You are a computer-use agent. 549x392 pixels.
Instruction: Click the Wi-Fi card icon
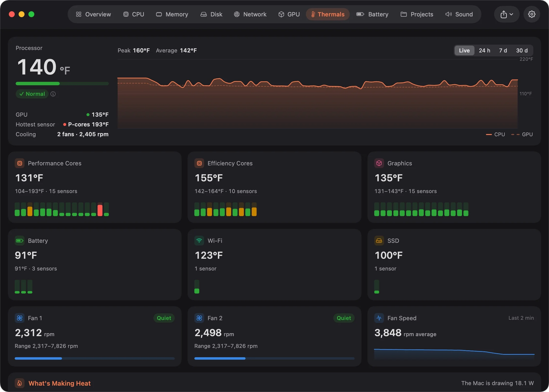click(x=199, y=241)
